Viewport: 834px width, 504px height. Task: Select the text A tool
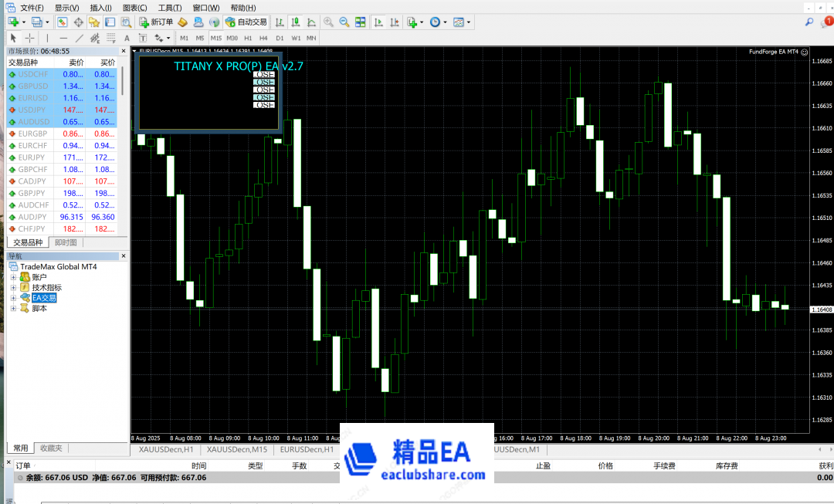(127, 38)
